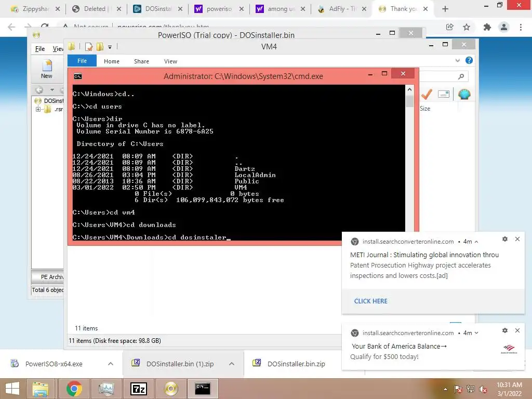Expand the Bank of America notification chevron
The height and width of the screenshot is (399, 532).
(x=476, y=333)
